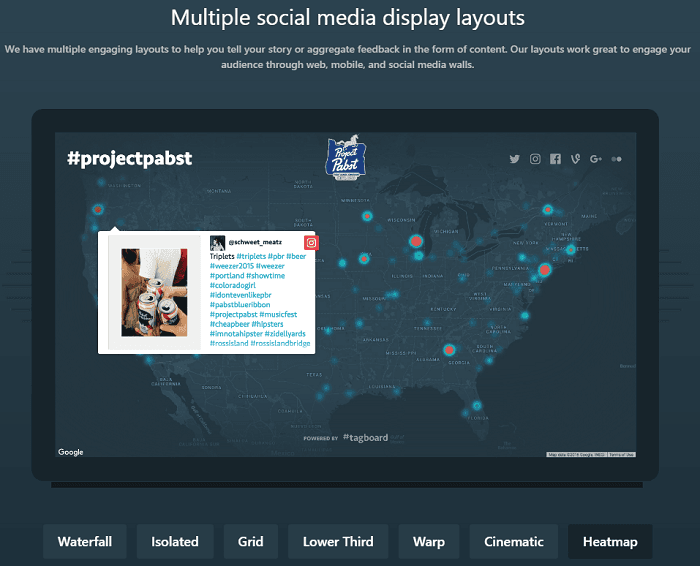The height and width of the screenshot is (566, 700).
Task: Select the Isolated layout tab
Action: click(x=175, y=542)
